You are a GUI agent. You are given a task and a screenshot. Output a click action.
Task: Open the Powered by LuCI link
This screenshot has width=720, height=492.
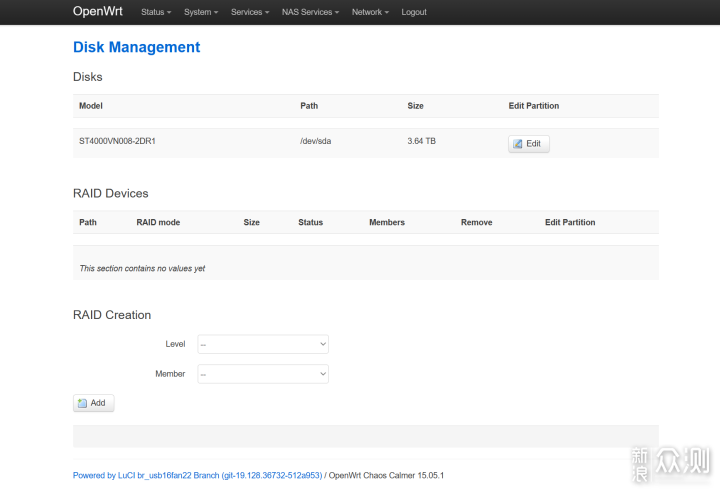197,475
